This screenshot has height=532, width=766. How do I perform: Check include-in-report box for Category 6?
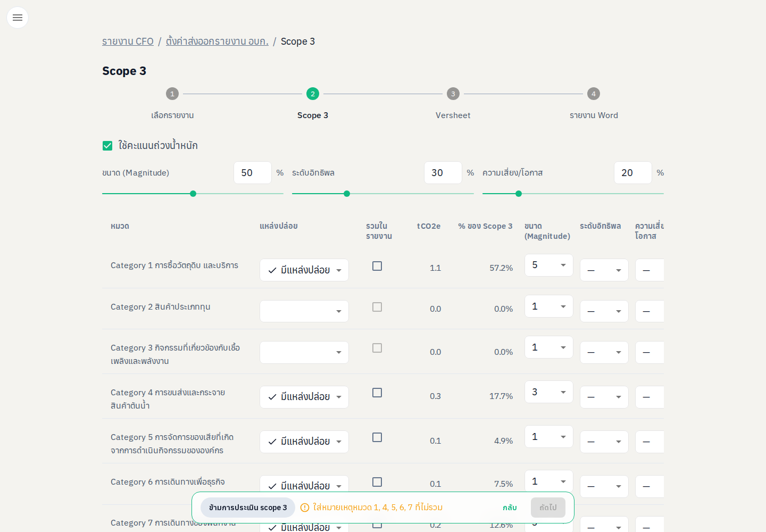[x=377, y=482]
